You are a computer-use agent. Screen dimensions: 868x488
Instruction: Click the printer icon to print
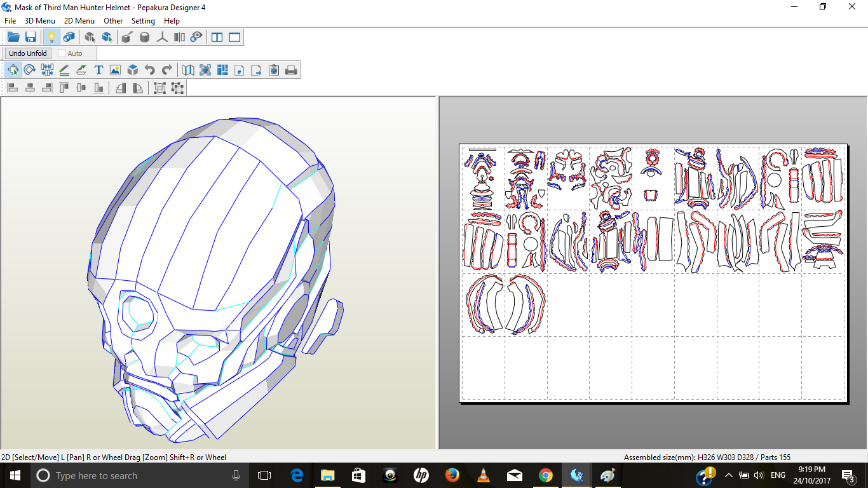click(x=291, y=70)
